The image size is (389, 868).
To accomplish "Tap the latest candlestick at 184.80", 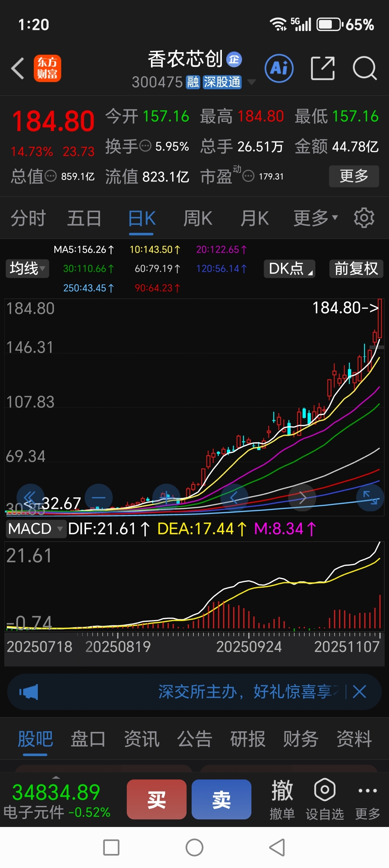I will [380, 318].
